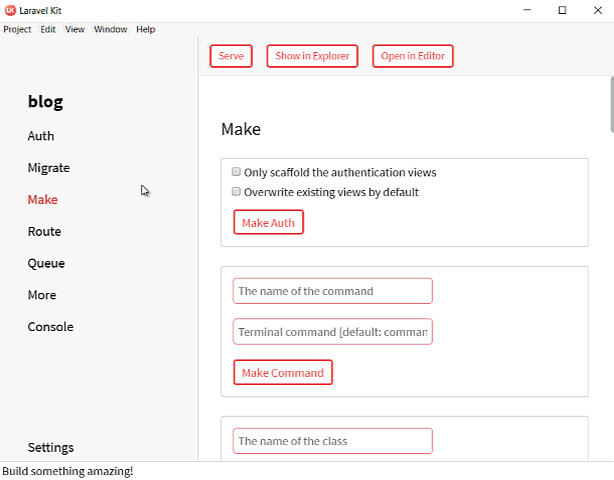Minimize the Laravel Kit window
Image resolution: width=614 pixels, height=480 pixels.
527,10
